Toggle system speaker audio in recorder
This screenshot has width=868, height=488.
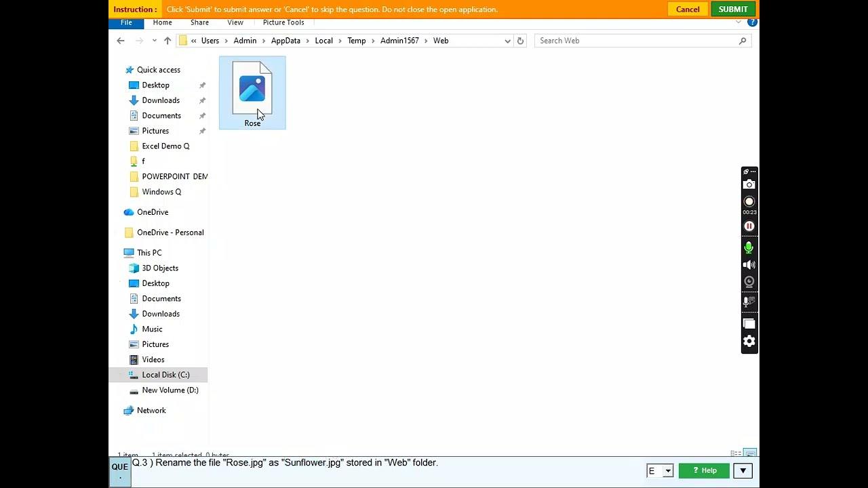[x=749, y=265]
